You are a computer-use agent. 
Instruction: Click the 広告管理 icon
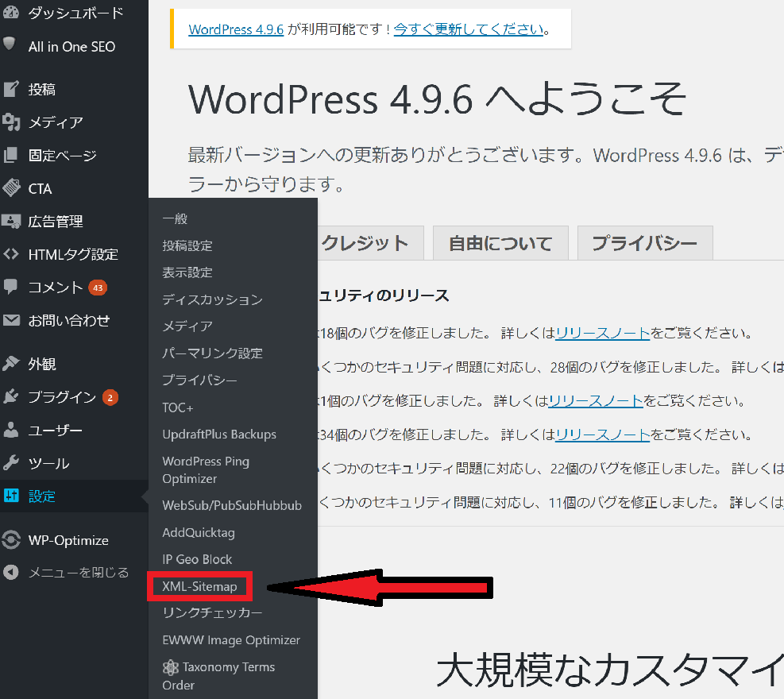point(11,221)
